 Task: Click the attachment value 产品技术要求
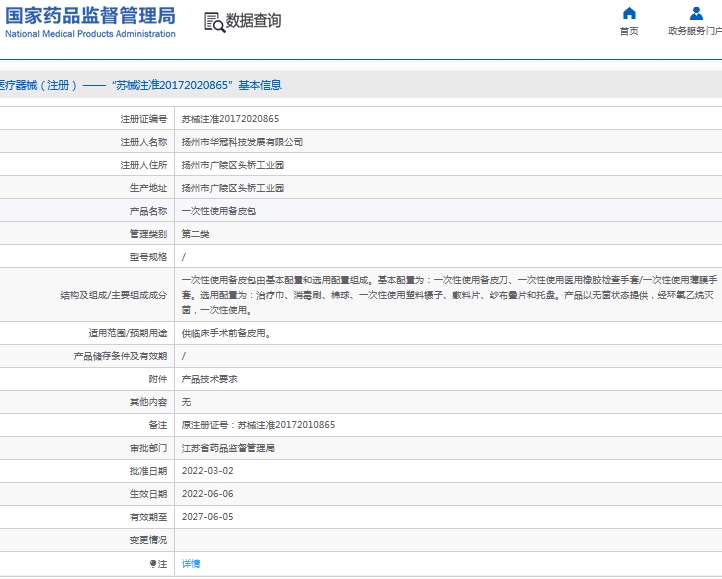[x=210, y=379]
